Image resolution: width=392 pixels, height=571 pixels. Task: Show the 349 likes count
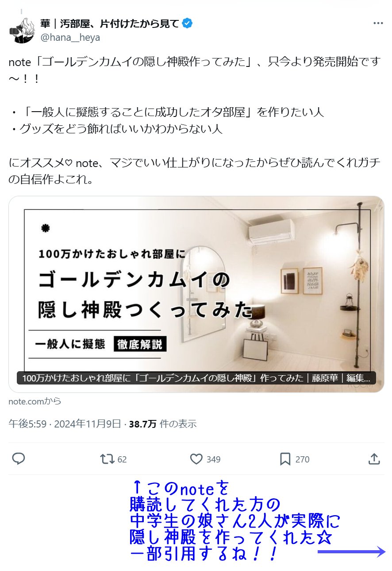[213, 459]
